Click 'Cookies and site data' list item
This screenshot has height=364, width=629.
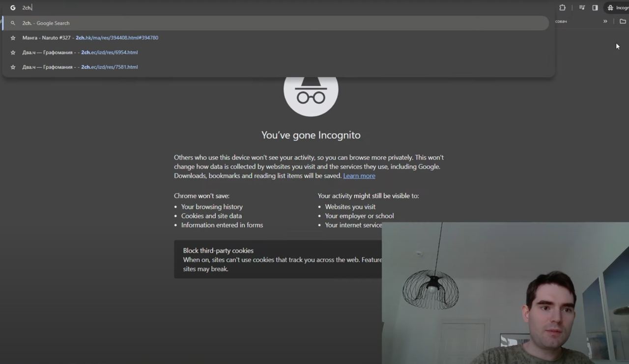pos(211,216)
